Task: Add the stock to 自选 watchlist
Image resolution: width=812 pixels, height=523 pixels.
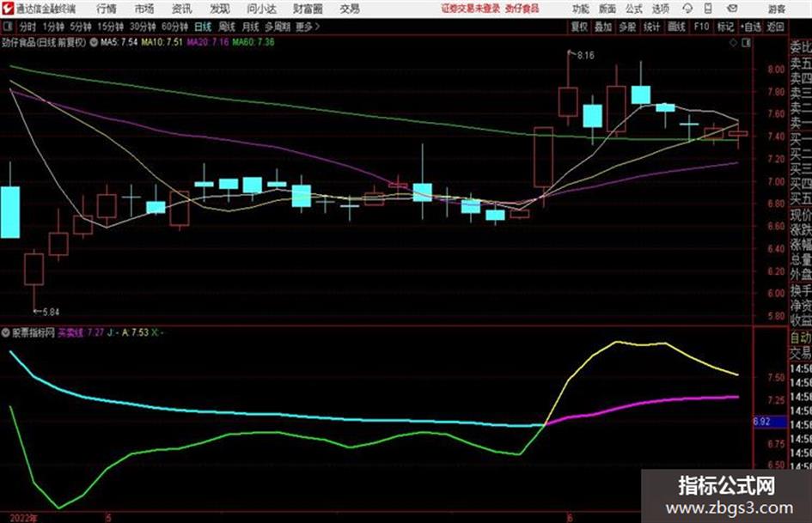Action: coord(750,27)
